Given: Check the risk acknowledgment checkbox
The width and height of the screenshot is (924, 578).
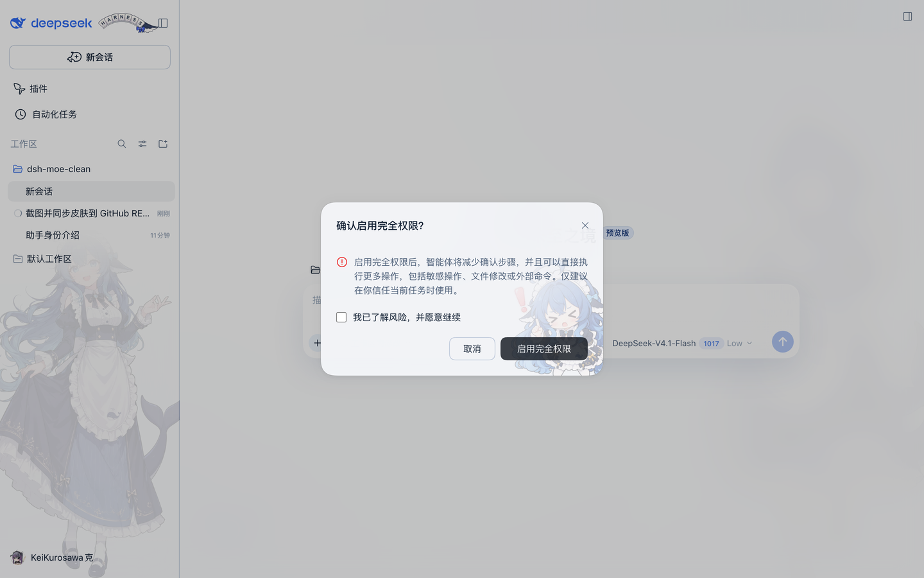Looking at the screenshot, I should point(341,317).
